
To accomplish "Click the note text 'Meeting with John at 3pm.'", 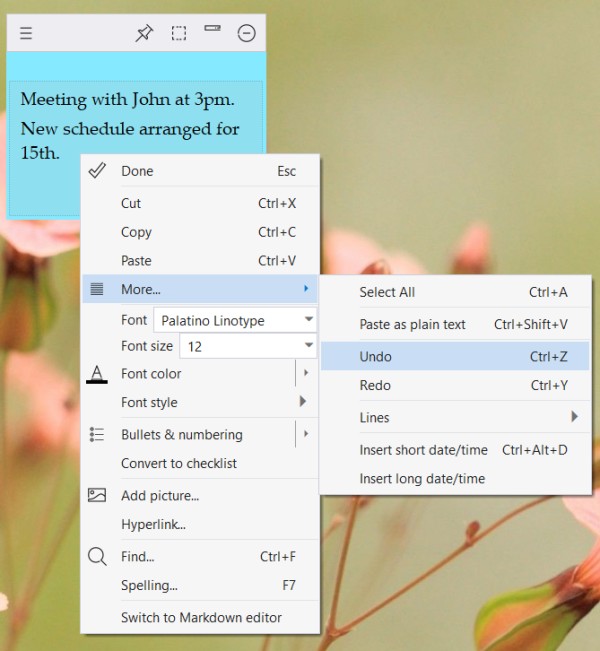I will click(x=127, y=100).
